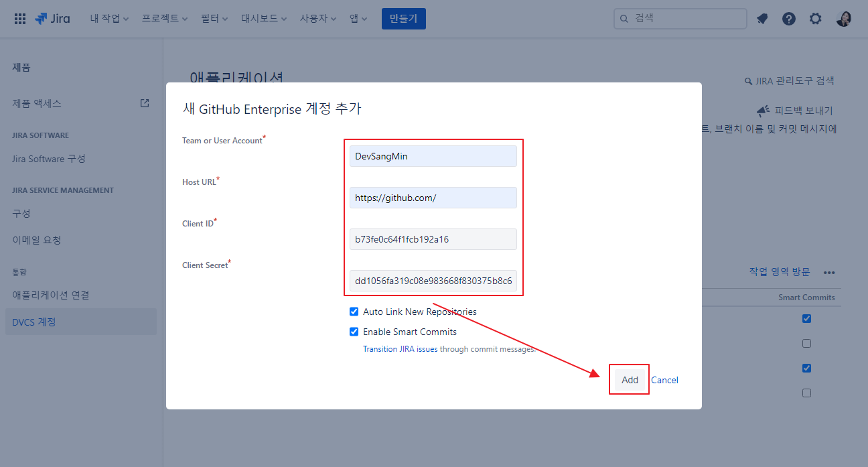Open the notifications icon

tap(762, 19)
